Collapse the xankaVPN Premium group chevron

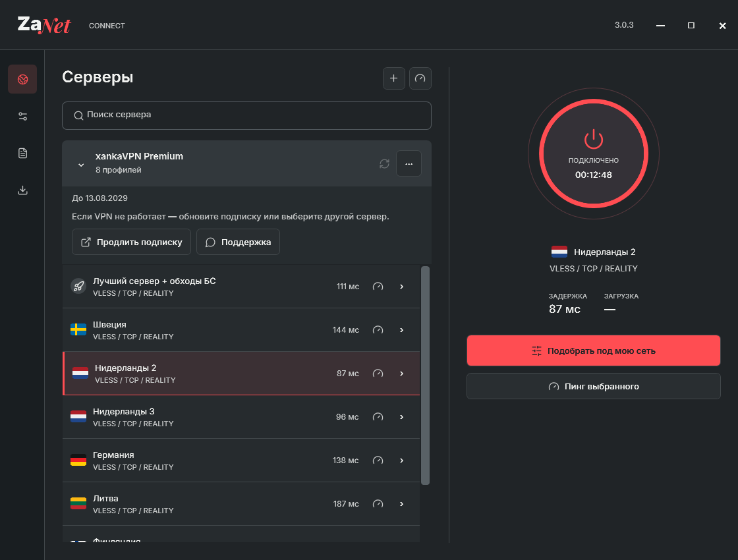[81, 165]
